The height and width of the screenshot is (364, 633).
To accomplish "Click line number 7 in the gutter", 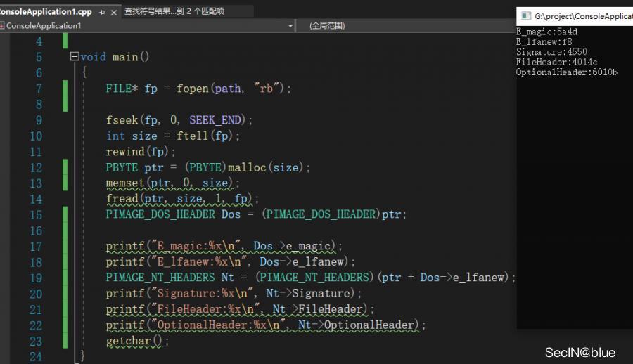I will (x=39, y=89).
